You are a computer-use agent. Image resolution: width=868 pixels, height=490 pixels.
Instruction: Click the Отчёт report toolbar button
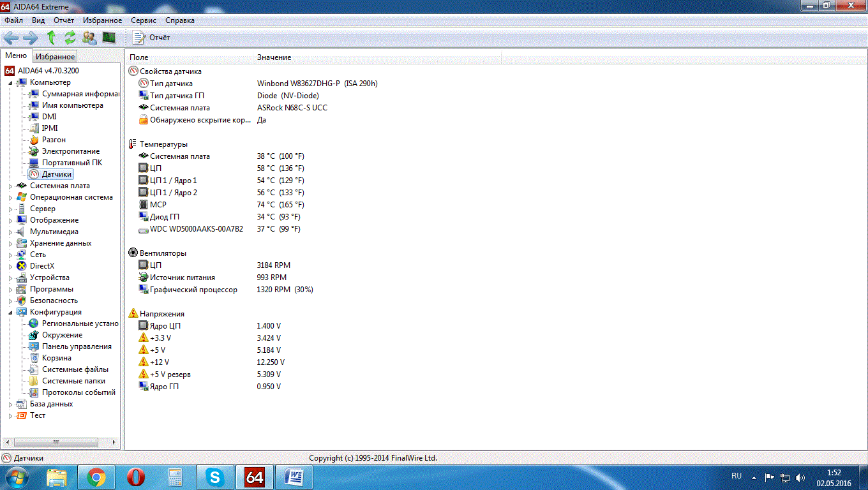[x=151, y=38]
